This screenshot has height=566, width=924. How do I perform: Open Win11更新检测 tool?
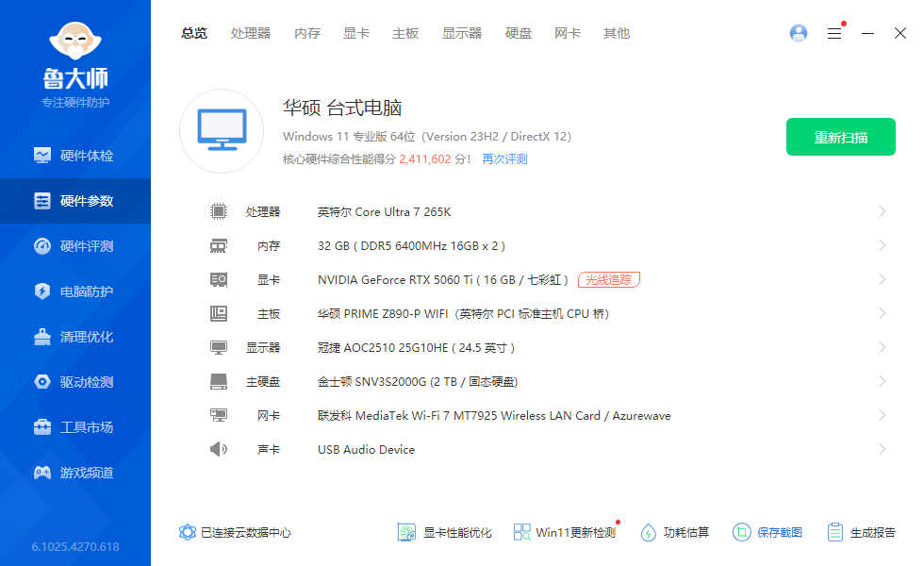(565, 532)
